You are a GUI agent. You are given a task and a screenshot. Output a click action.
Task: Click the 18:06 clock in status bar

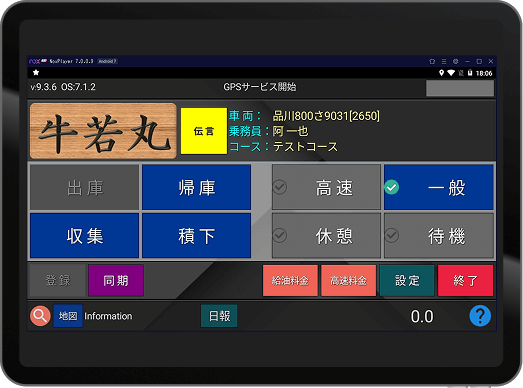(x=484, y=73)
